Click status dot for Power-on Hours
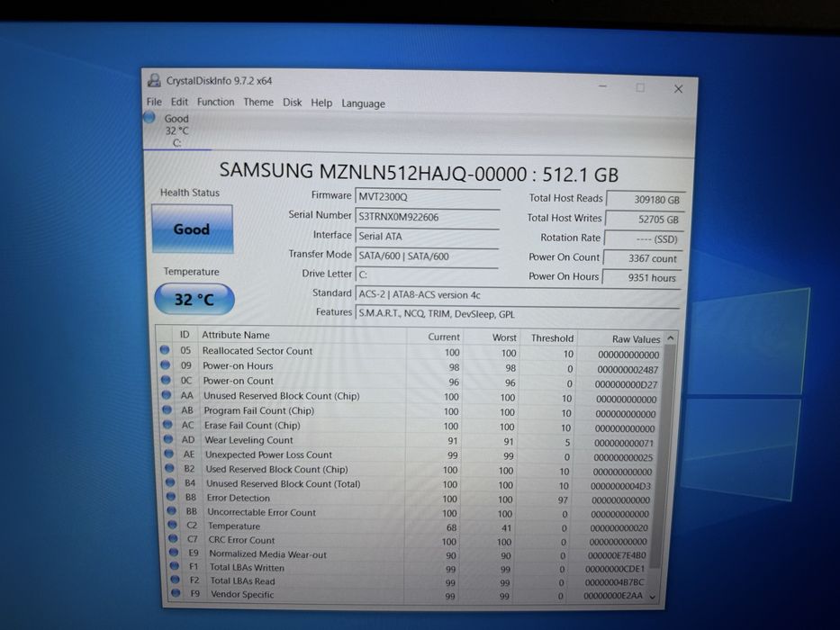840x630 pixels. [165, 364]
